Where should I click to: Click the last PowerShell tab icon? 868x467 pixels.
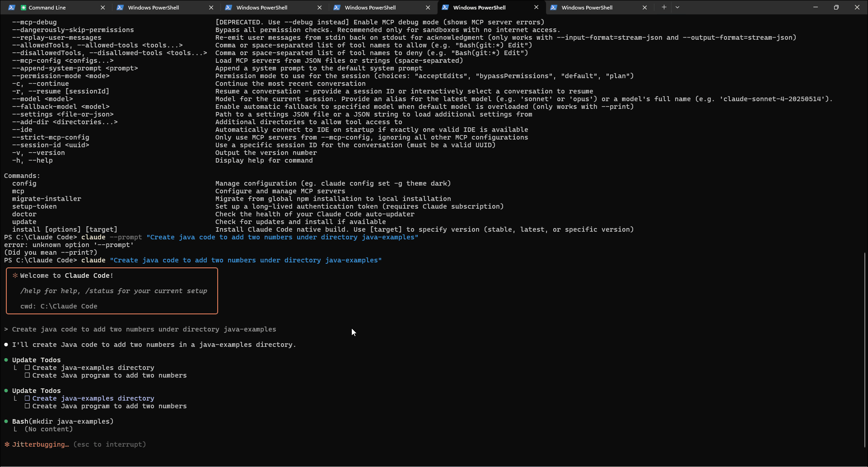[554, 7]
